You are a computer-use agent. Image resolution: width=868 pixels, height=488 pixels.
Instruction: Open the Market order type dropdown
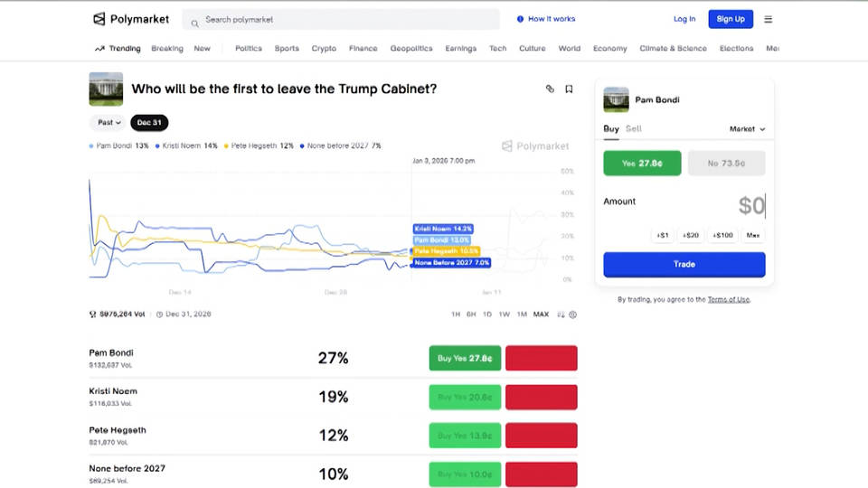(747, 129)
